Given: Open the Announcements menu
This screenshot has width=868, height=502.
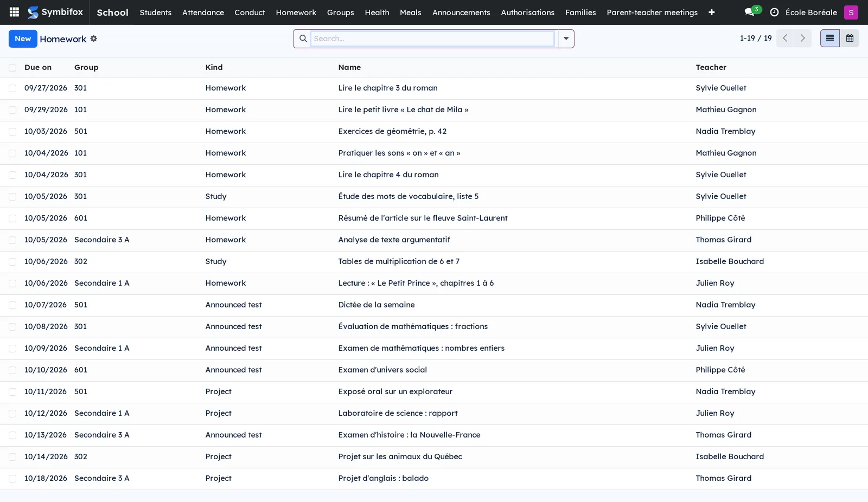Looking at the screenshot, I should pyautogui.click(x=461, y=12).
